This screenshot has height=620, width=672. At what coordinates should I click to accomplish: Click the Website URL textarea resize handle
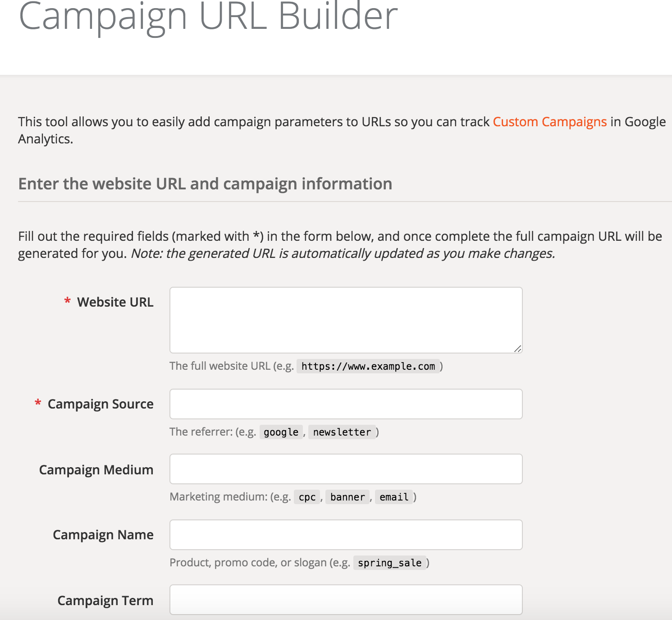point(517,349)
